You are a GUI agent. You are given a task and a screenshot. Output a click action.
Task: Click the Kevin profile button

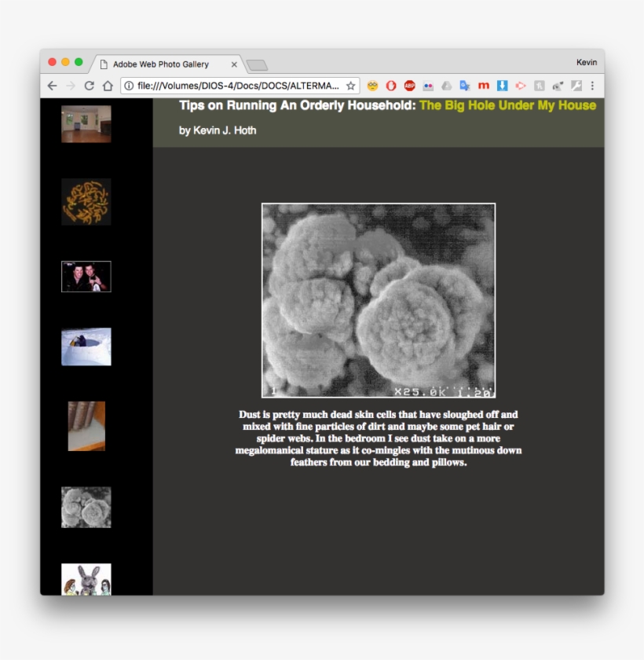tap(586, 63)
